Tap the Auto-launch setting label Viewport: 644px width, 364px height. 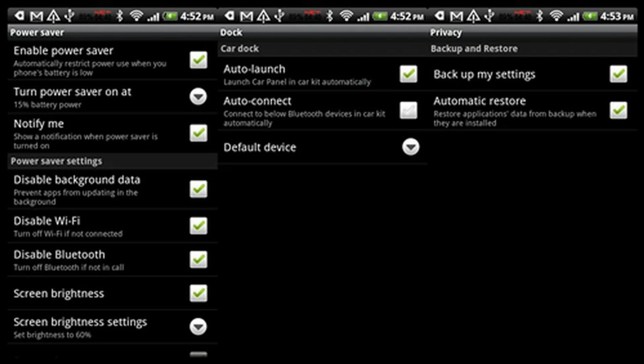pyautogui.click(x=254, y=69)
